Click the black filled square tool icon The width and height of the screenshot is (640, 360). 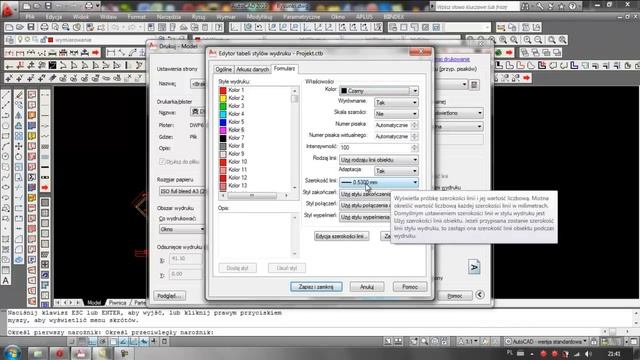pyautogui.click(x=53, y=65)
